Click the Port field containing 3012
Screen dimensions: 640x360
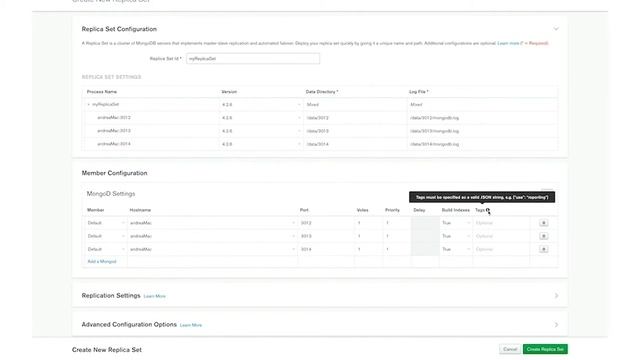tap(326, 223)
